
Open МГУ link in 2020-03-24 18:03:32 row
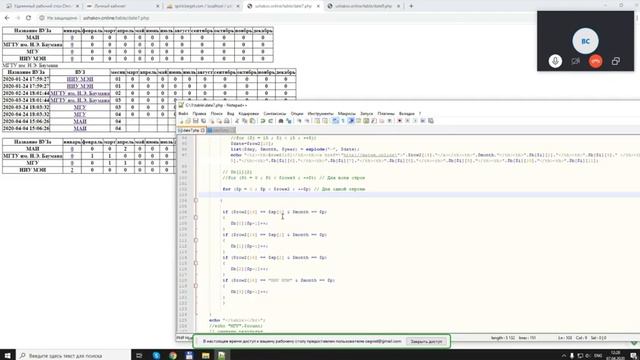[80, 107]
